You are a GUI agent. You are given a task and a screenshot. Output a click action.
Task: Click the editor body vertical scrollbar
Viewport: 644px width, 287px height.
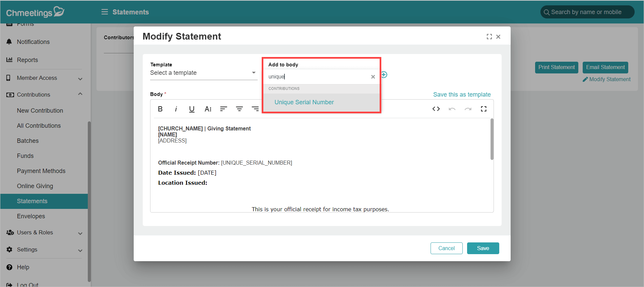click(x=492, y=139)
